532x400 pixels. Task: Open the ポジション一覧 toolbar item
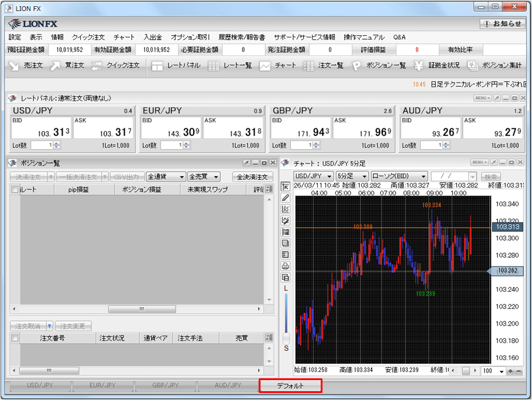click(379, 65)
